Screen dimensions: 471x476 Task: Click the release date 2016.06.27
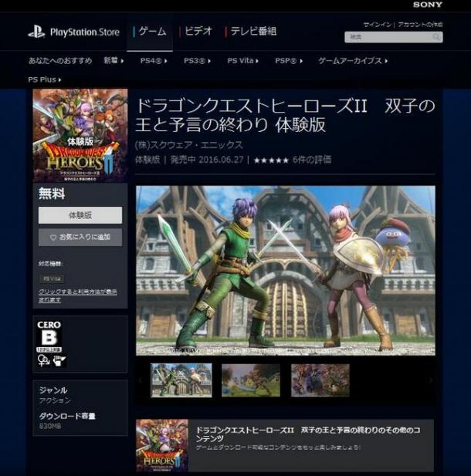click(221, 160)
